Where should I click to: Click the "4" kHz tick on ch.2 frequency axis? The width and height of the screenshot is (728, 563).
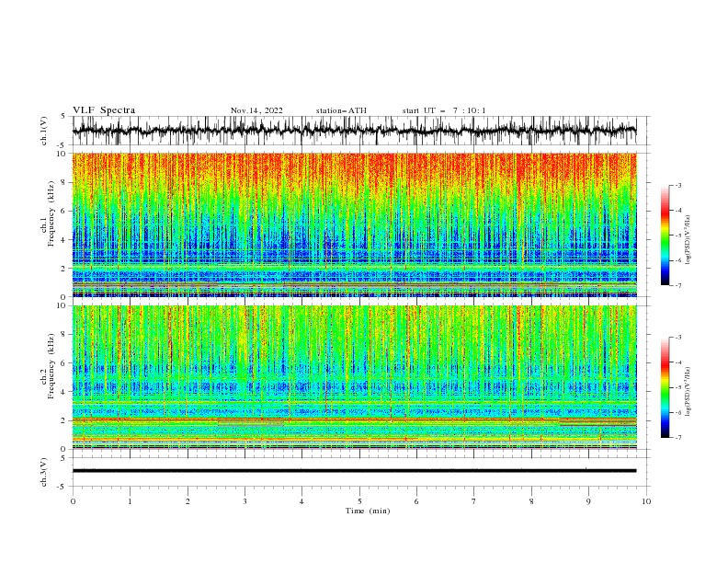(x=63, y=392)
